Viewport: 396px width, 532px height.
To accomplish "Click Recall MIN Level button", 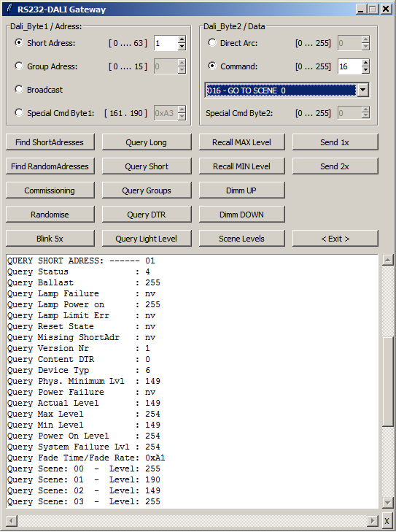I will coord(241,166).
